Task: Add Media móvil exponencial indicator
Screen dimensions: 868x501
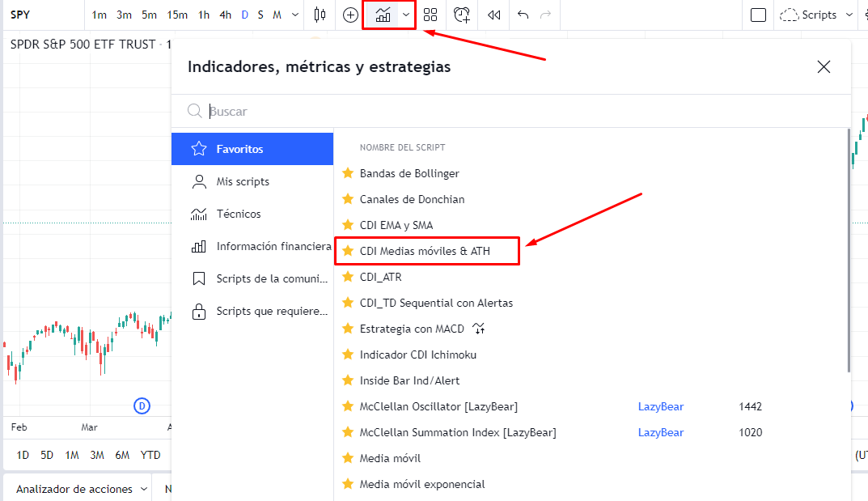Action: point(422,484)
